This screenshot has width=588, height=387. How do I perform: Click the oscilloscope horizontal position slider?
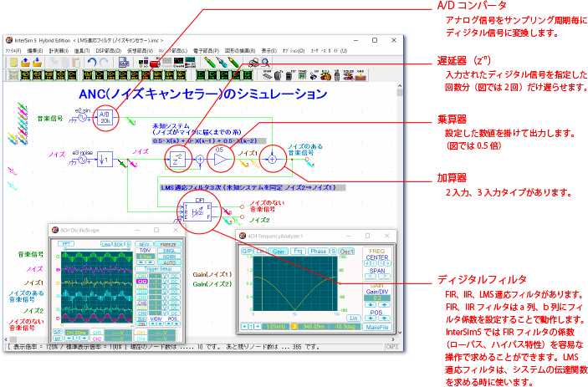pyautogui.click(x=98, y=249)
